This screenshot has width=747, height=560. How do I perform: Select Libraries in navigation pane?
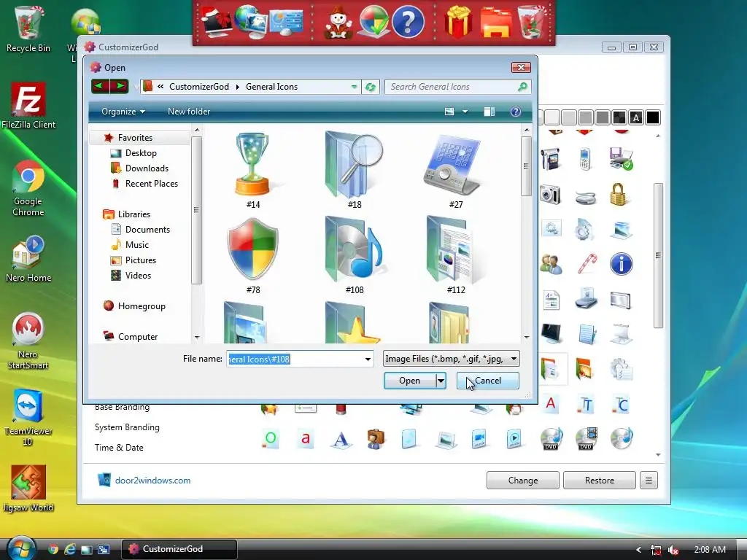(x=134, y=214)
